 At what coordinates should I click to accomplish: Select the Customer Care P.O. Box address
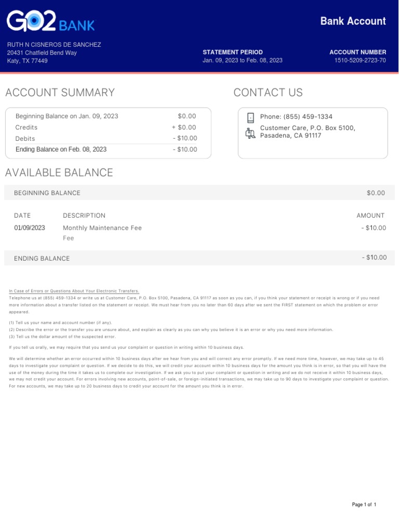click(308, 132)
